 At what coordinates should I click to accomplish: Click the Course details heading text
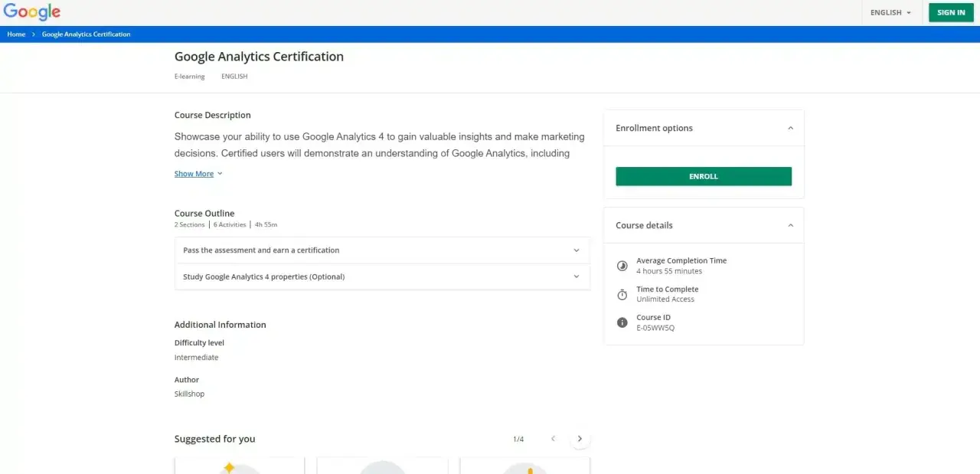click(x=644, y=225)
